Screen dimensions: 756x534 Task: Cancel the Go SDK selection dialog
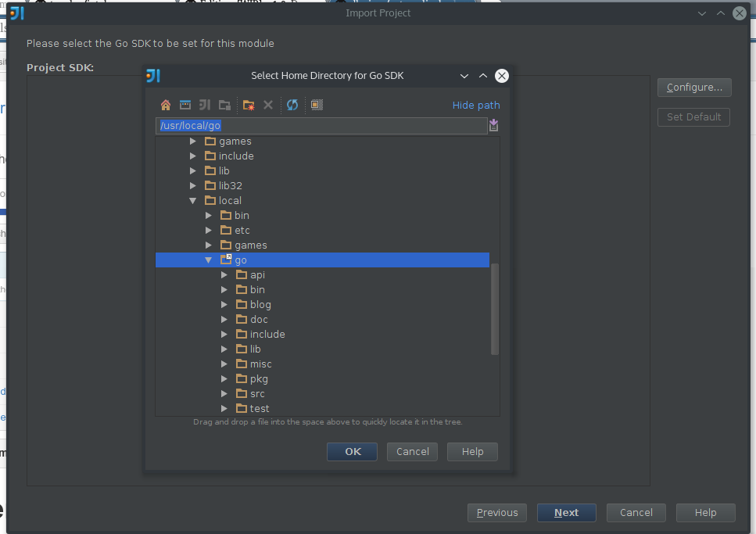pyautogui.click(x=412, y=451)
